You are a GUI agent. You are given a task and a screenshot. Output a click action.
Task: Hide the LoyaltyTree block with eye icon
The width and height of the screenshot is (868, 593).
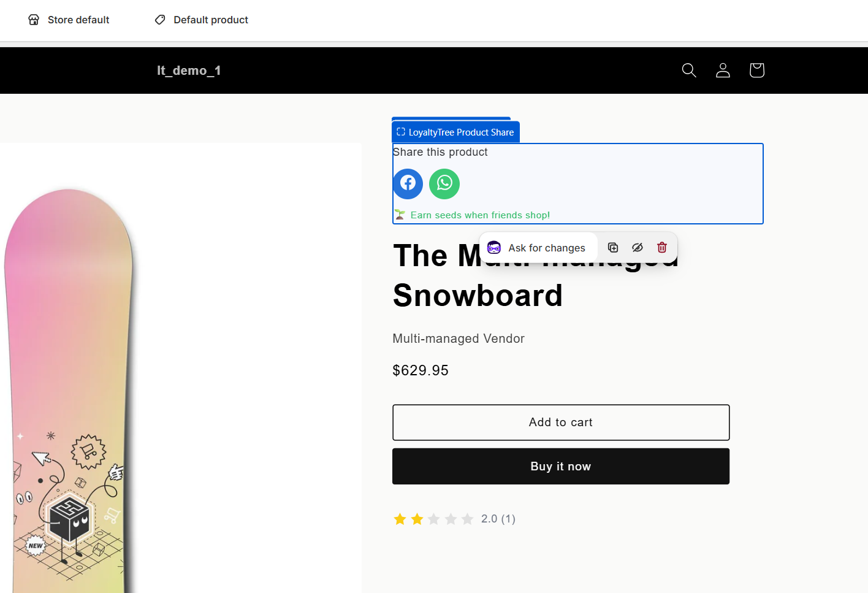pyautogui.click(x=638, y=248)
